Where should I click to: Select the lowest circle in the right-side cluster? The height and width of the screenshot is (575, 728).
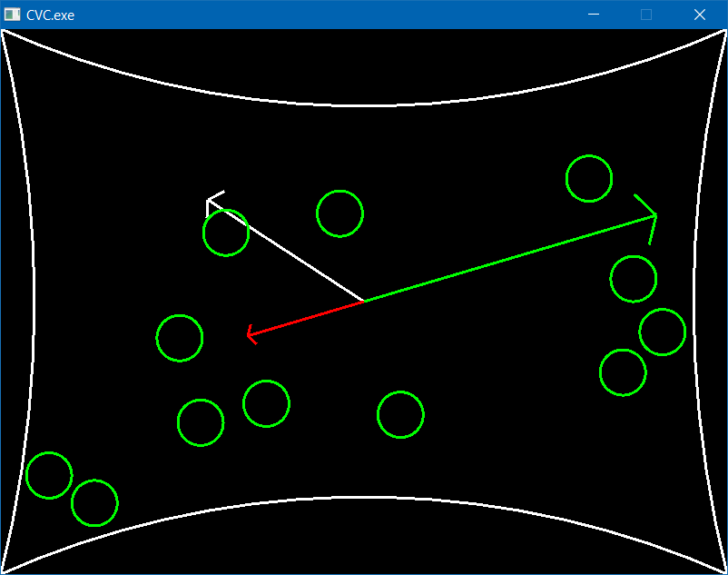click(x=623, y=372)
